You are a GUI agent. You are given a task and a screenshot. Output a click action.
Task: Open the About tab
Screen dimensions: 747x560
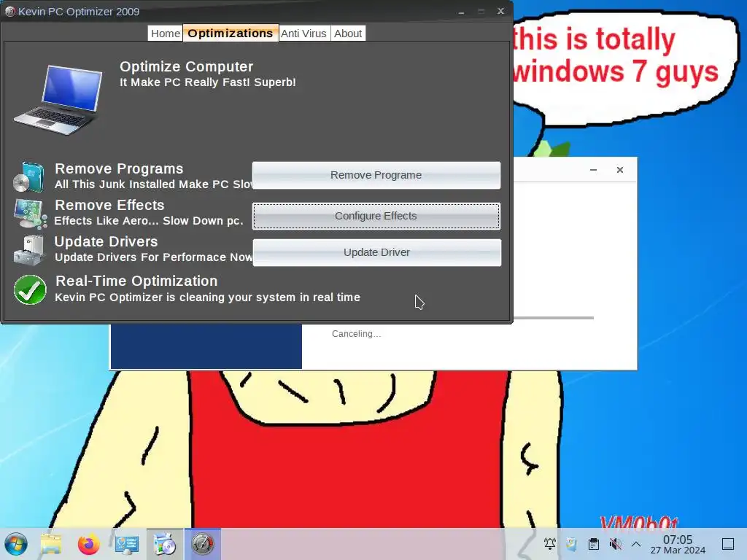(x=348, y=34)
